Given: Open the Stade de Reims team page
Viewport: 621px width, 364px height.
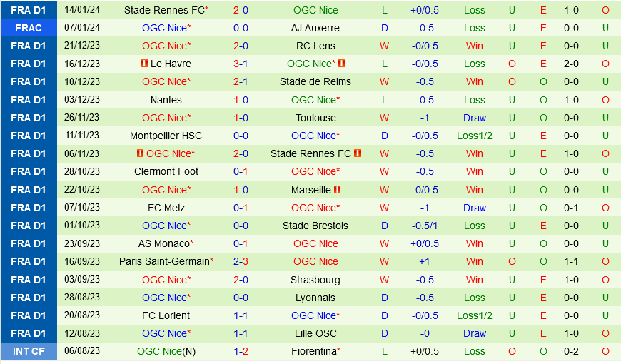Looking at the screenshot, I should coord(315,81).
